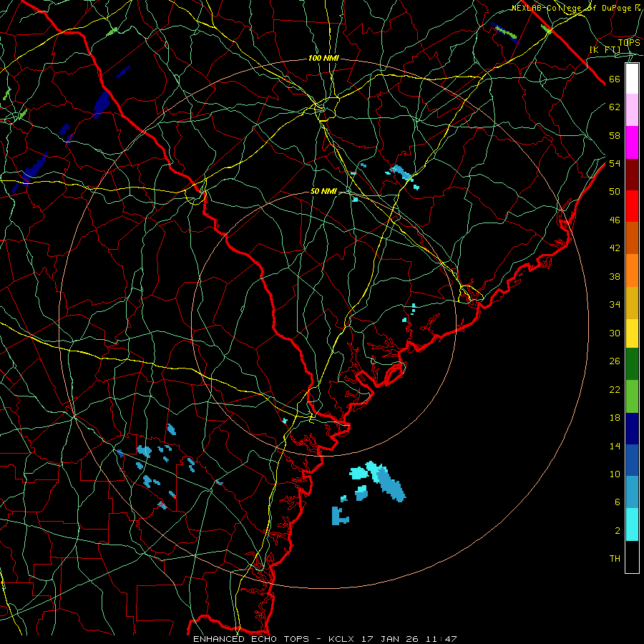
Task: Click the "10" legend value
Action: pyautogui.click(x=615, y=474)
